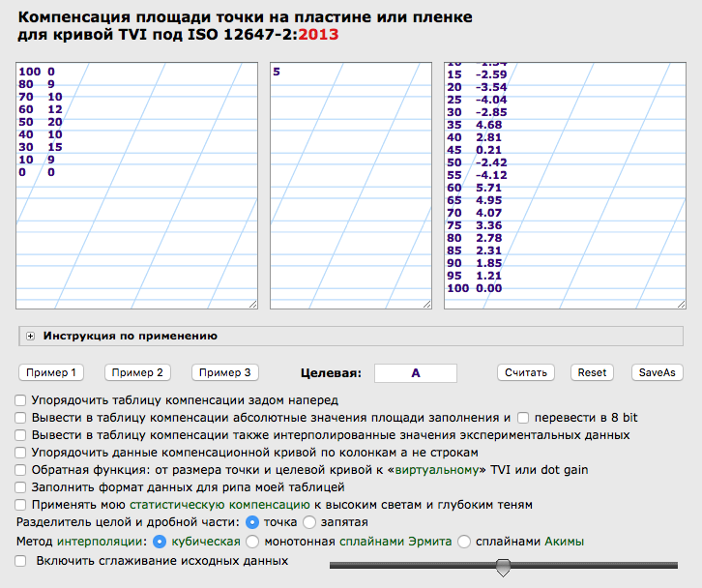Click the Пример 2 button
This screenshot has width=702, height=588.
pos(137,372)
